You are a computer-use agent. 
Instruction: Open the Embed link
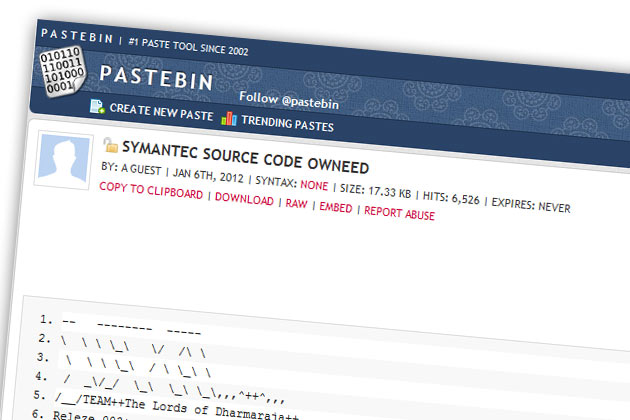pyautogui.click(x=336, y=207)
